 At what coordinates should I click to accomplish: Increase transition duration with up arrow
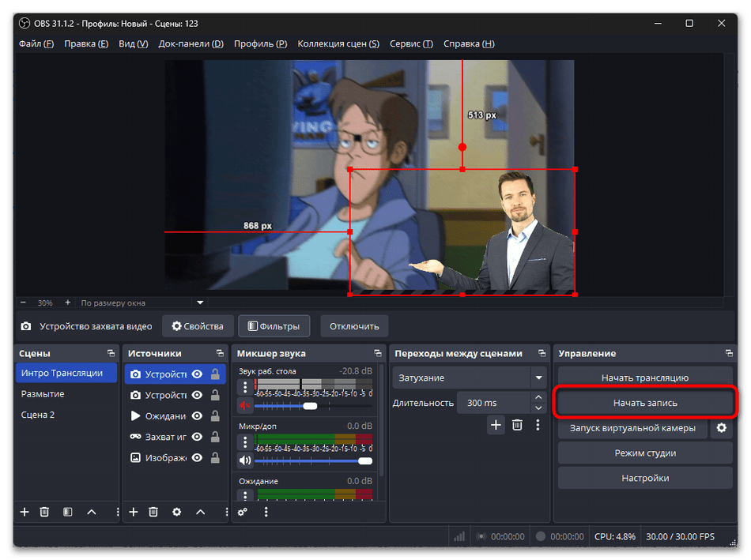[x=538, y=397]
